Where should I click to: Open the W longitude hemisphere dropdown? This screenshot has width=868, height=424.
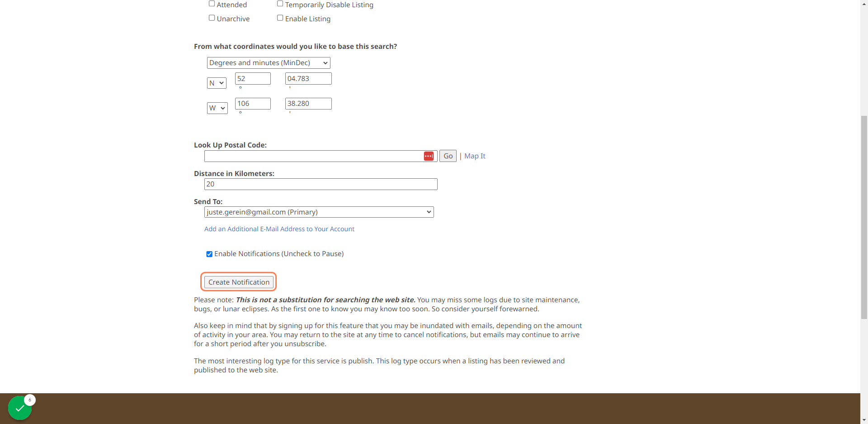(x=217, y=108)
